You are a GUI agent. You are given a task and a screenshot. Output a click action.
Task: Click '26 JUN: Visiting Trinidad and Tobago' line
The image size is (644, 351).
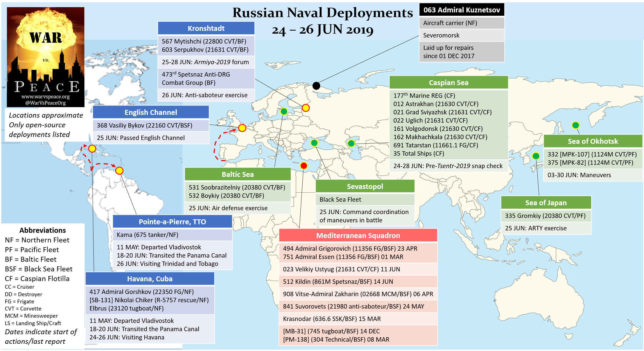pos(167,264)
